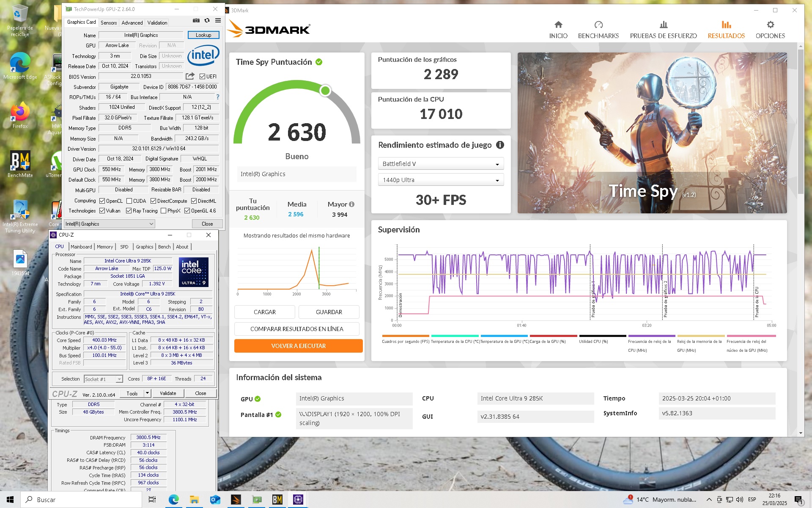Switch to Advanced tab in GPU-Z
The width and height of the screenshot is (812, 508).
132,23
